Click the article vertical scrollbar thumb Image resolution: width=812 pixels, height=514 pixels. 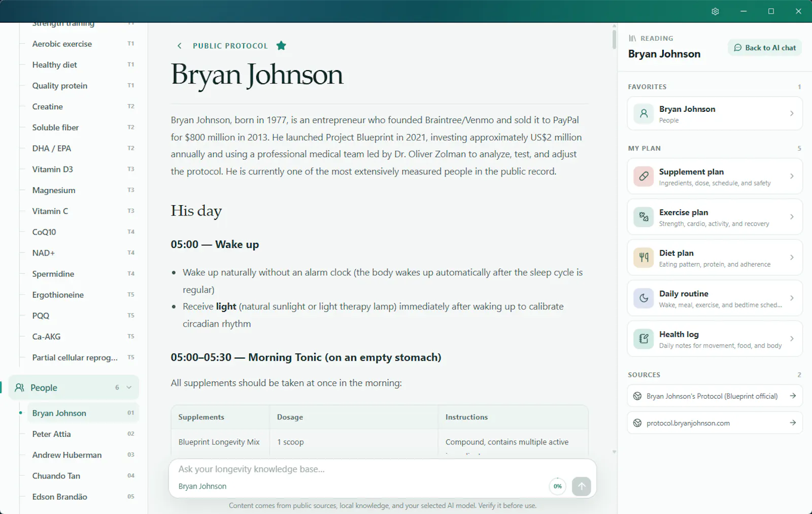click(x=614, y=39)
